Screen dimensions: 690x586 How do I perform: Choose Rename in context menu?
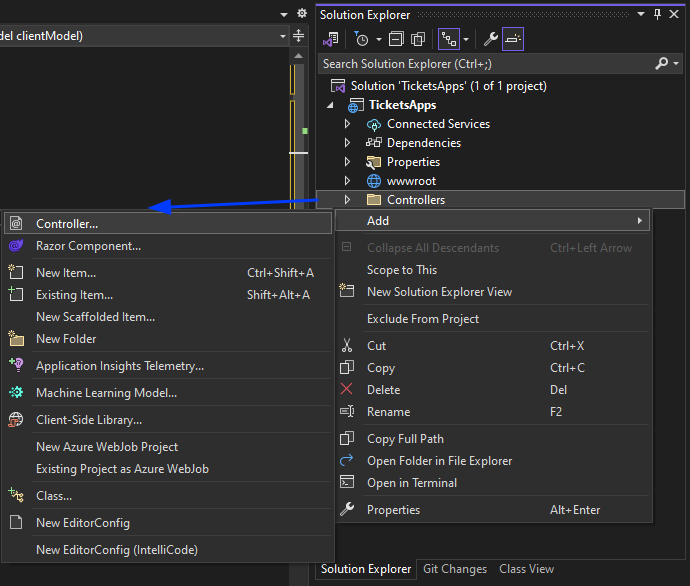pos(492,412)
